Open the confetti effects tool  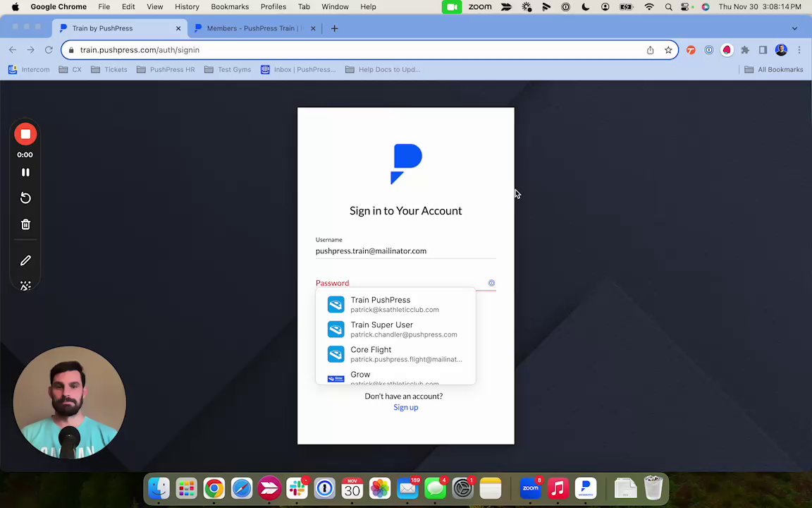(x=25, y=286)
